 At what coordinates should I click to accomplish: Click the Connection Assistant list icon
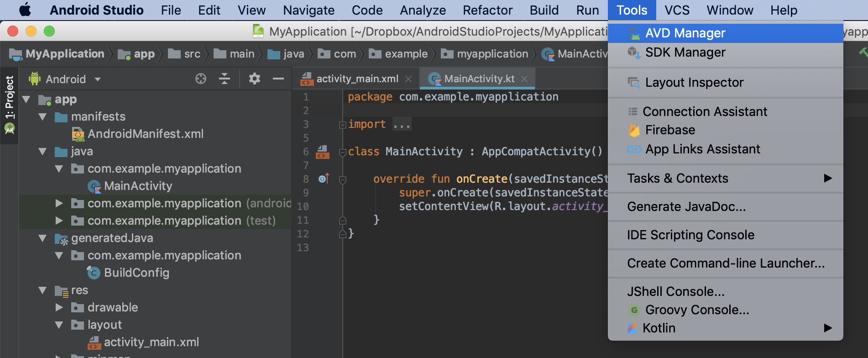pyautogui.click(x=633, y=111)
